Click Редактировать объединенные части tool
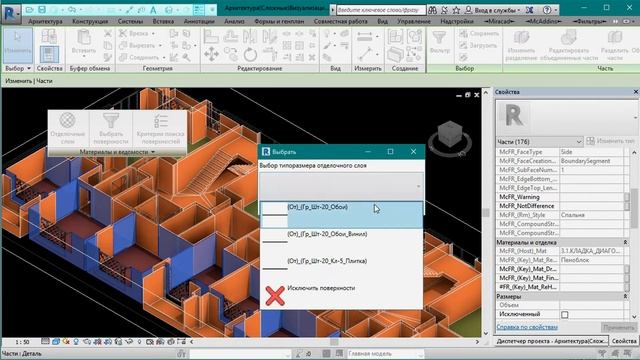Viewport: 640px width, 360px height. coord(569,46)
